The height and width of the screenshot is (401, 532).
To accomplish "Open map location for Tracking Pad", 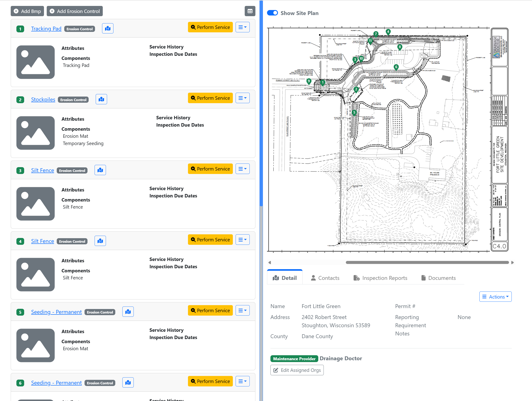I will (x=108, y=28).
